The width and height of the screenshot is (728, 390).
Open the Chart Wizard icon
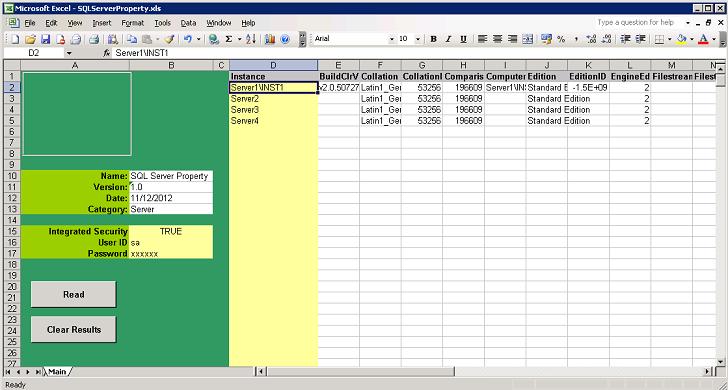pyautogui.click(x=270, y=39)
